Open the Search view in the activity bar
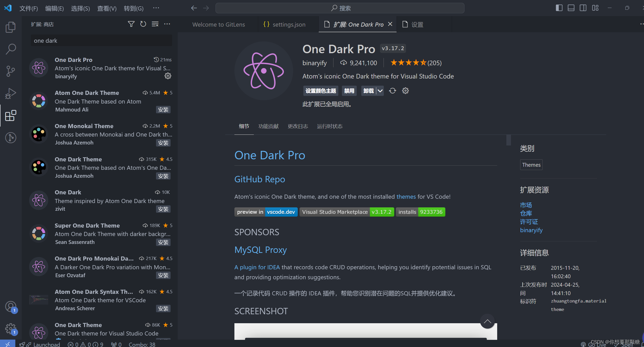The image size is (644, 347). (x=10, y=49)
